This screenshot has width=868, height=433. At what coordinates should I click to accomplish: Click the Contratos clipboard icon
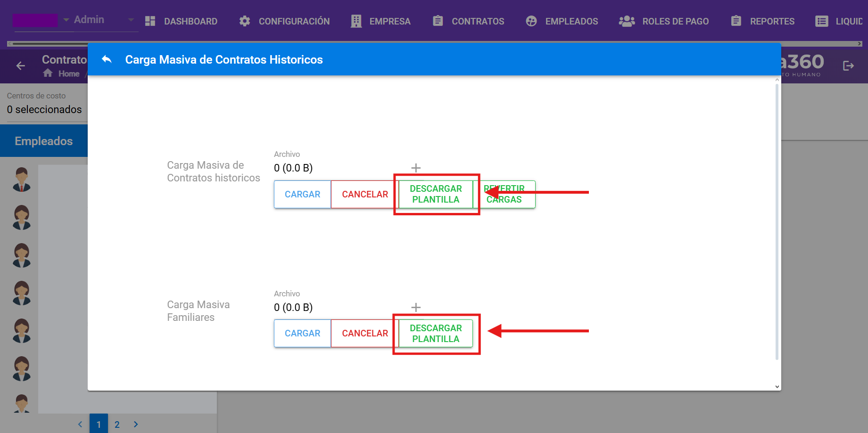[438, 21]
